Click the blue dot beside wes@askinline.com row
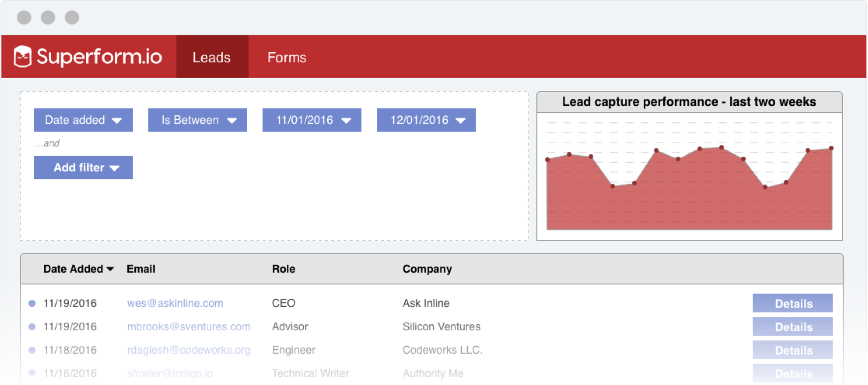The width and height of the screenshot is (868, 385). click(x=32, y=303)
